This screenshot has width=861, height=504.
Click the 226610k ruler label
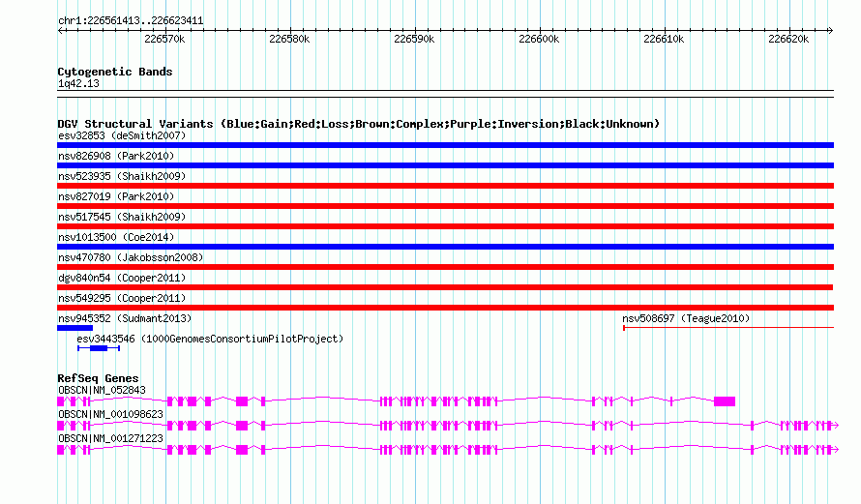pyautogui.click(x=664, y=39)
